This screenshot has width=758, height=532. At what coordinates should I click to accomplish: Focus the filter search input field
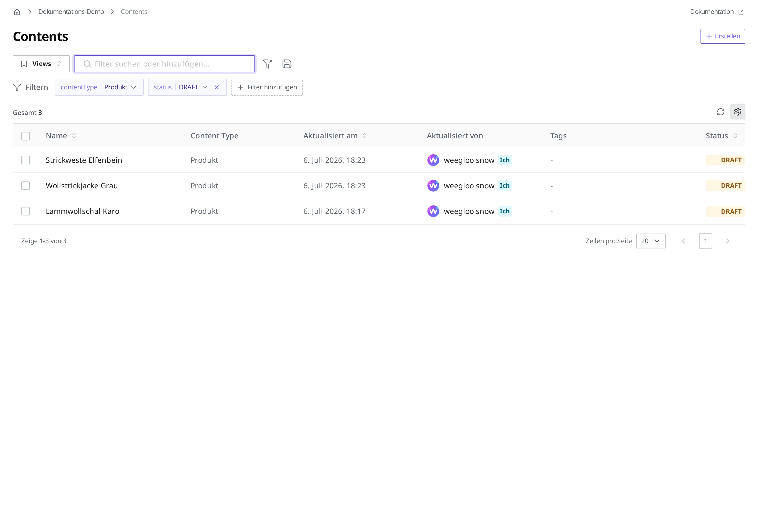tap(164, 64)
